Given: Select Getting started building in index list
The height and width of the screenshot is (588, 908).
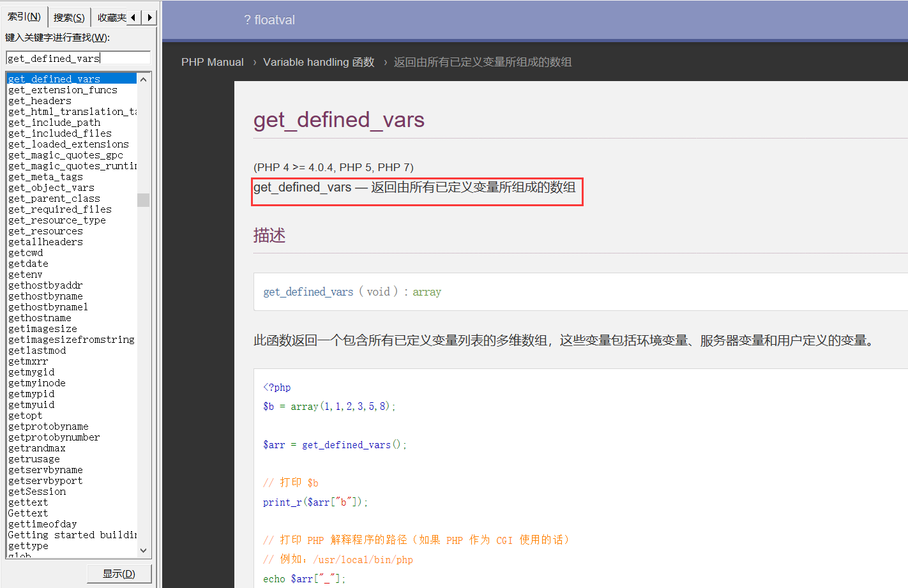Looking at the screenshot, I should point(72,535).
